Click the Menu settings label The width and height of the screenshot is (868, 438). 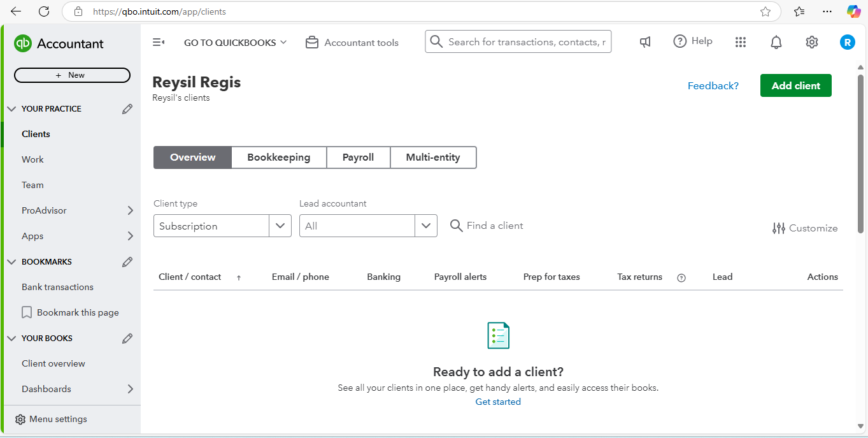tap(58, 420)
